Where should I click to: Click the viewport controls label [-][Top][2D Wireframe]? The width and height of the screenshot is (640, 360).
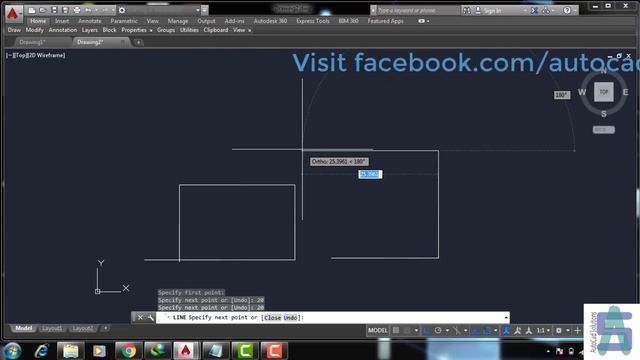tap(36, 55)
